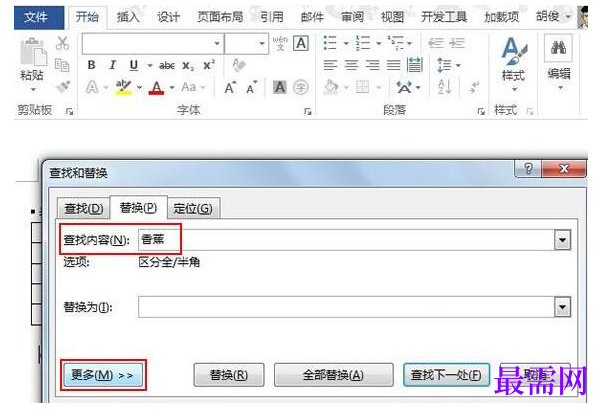Screen dimensions: 606x412
Task: Click the distributed alignment icon
Action: 415,65
